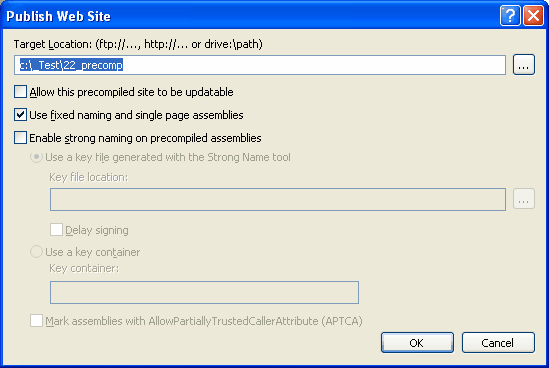Dismiss the dialog with Cancel

point(498,343)
